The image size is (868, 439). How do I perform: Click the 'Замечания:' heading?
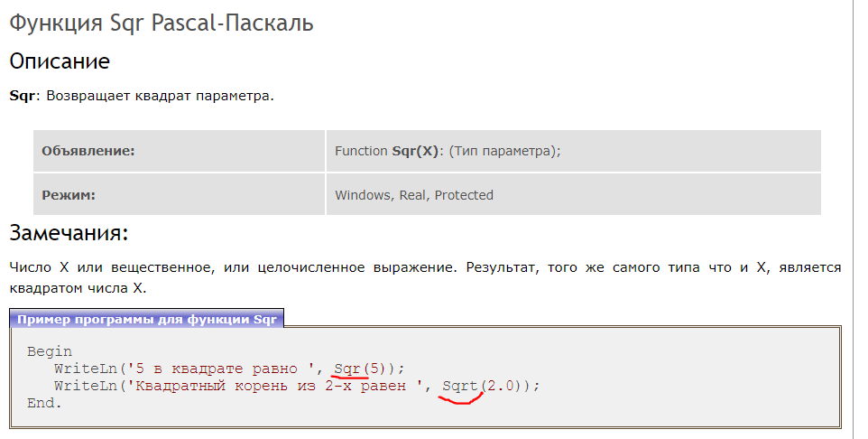coord(69,233)
